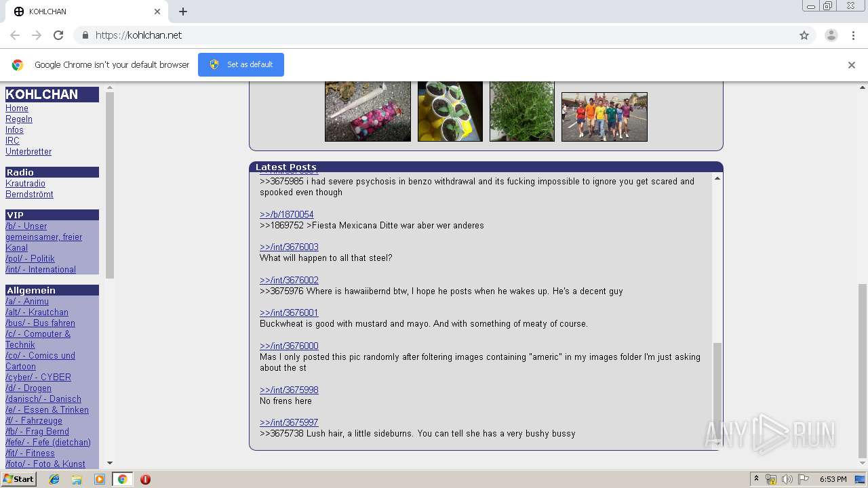Open post link >>/int/3676002
Screen dimensions: 868x488
pos(289,281)
